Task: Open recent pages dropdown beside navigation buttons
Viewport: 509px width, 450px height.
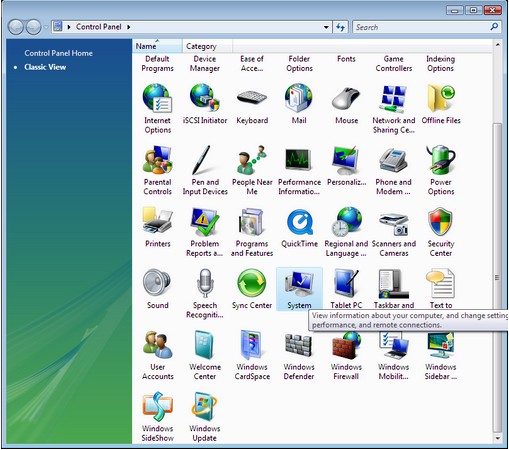Action: click(46, 27)
